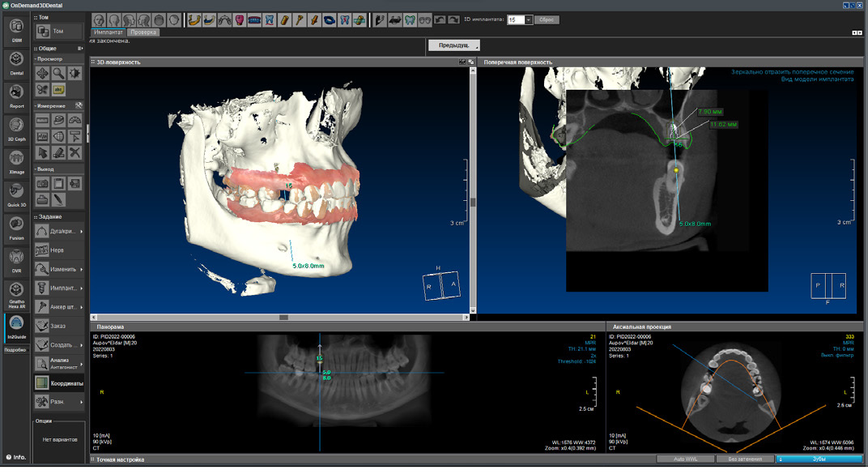Switch to the Проверка tab

click(144, 32)
